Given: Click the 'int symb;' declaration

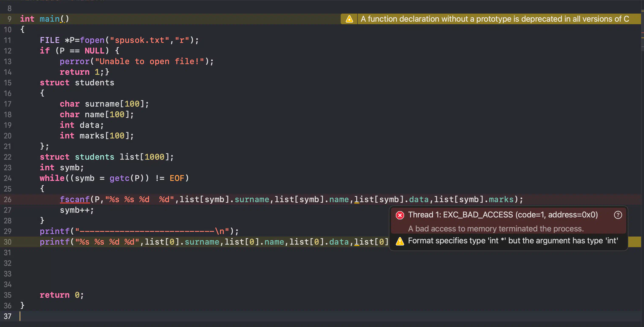Looking at the screenshot, I should point(62,168).
